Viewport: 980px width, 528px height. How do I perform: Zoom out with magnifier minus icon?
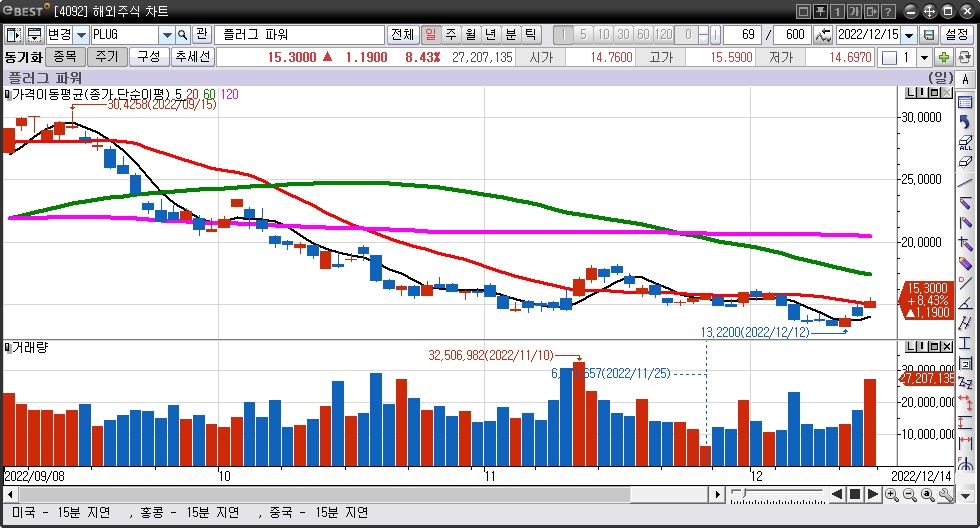[910, 495]
